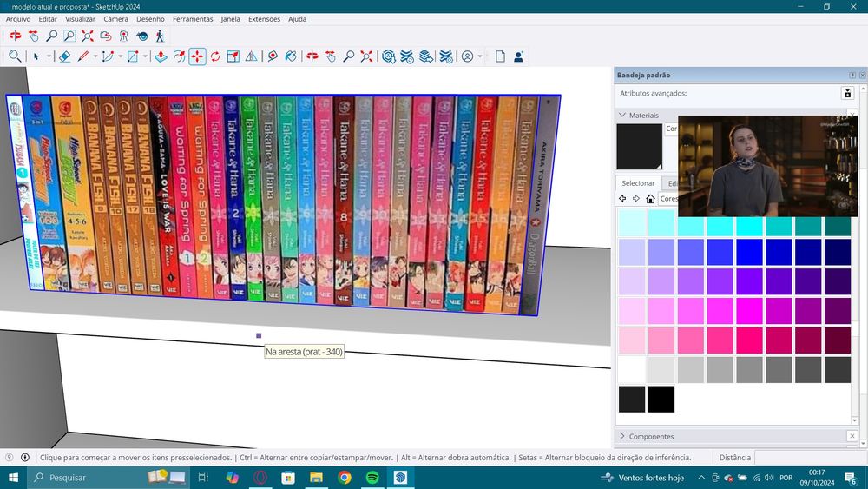Open the Ferramentas menu
Viewport: 868px width, 489px height.
click(193, 19)
